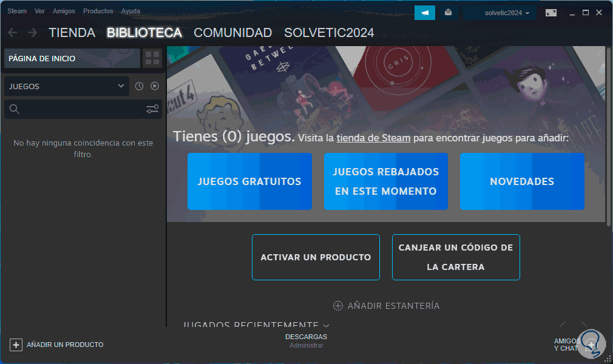Switch to the TIENDA tab
The height and width of the screenshot is (364, 613).
pos(72,32)
